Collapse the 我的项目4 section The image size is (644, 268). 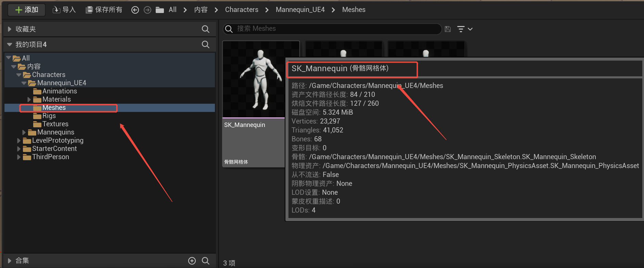pos(10,44)
